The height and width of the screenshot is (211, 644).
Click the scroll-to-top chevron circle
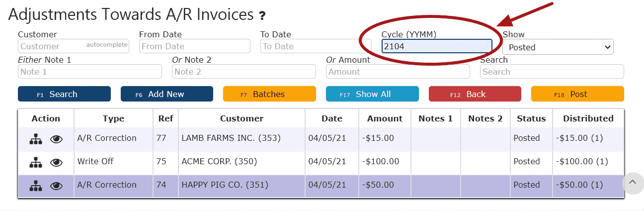click(x=633, y=182)
